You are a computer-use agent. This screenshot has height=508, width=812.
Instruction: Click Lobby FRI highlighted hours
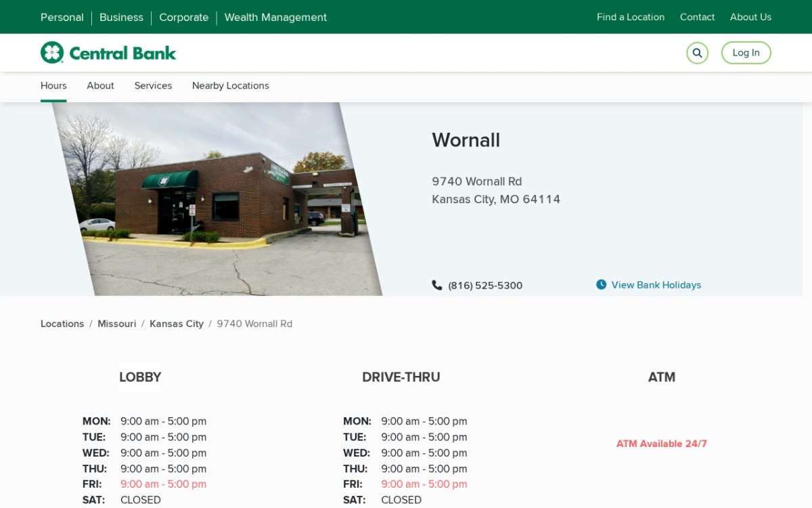164,484
